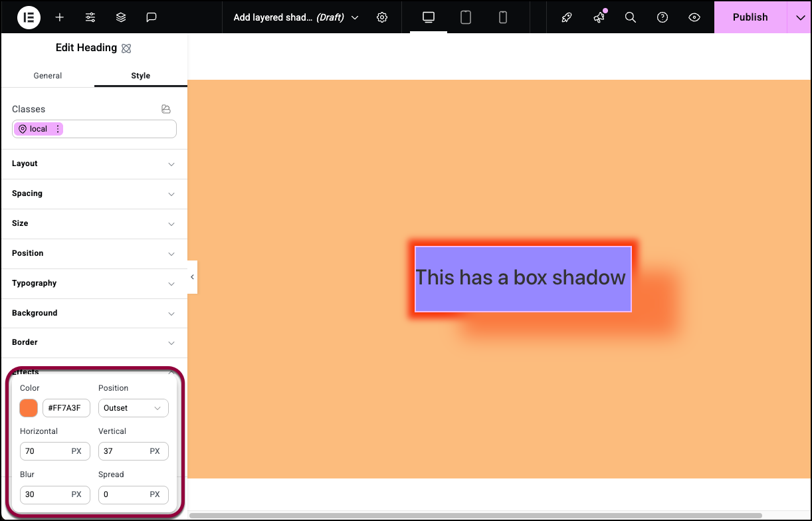
Task: Open the help question mark icon
Action: pyautogui.click(x=662, y=17)
